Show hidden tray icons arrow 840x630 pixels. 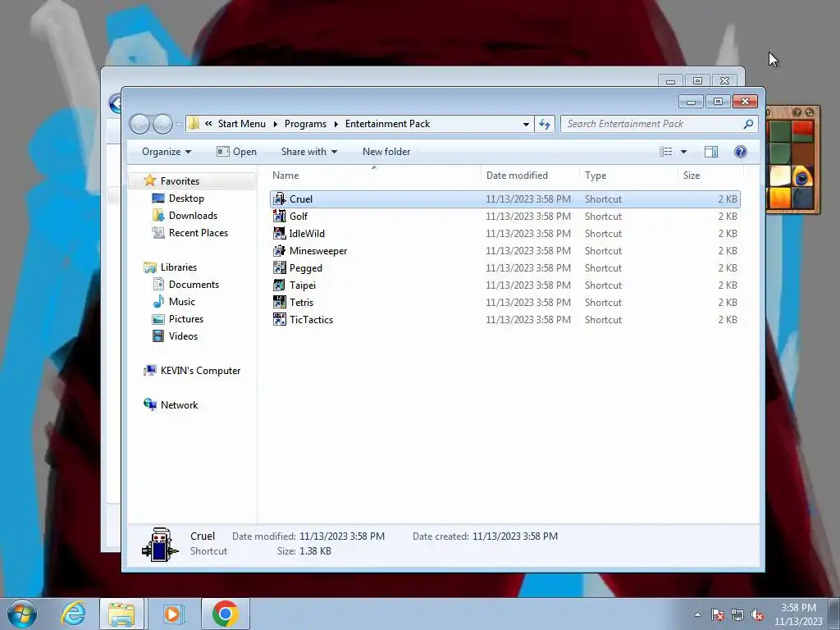coord(697,614)
